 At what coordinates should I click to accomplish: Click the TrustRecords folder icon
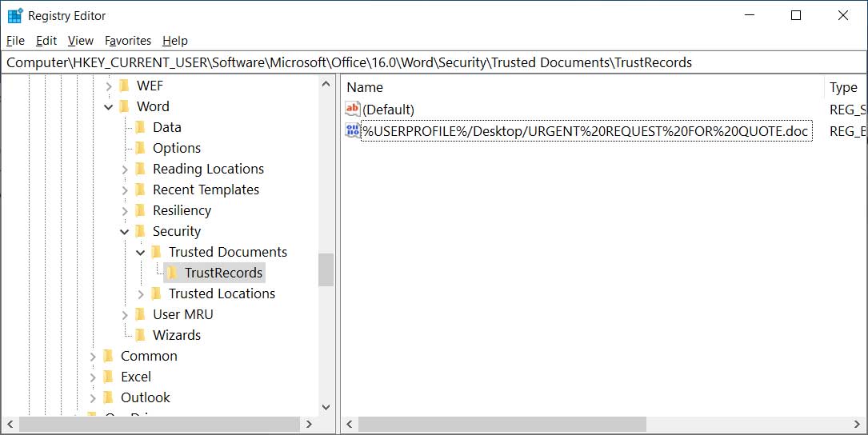(172, 273)
